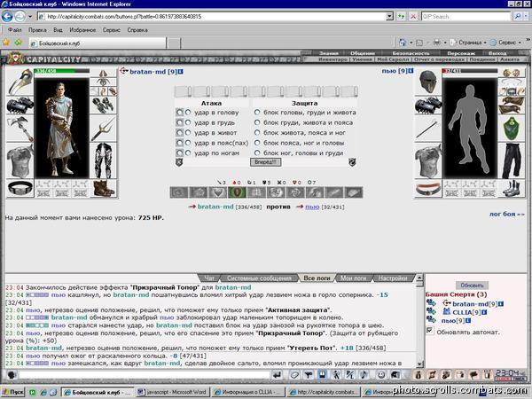This screenshot has height=399, width=532.
Task: Click the 'Вперед!!!' attack button
Action: pyautogui.click(x=265, y=162)
